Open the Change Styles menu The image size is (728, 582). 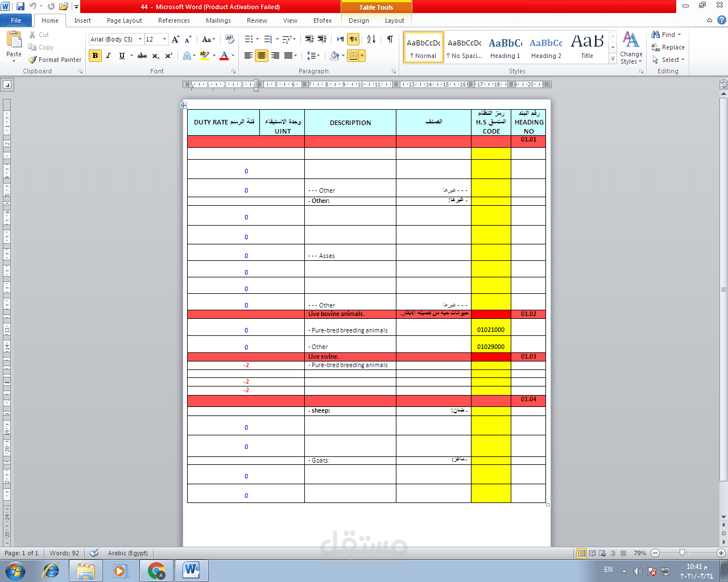point(631,48)
